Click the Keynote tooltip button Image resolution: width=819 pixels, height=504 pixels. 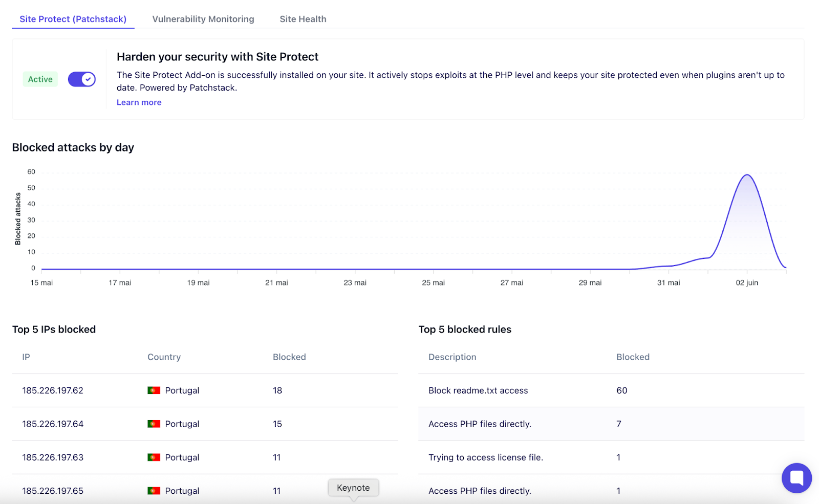[x=353, y=488]
